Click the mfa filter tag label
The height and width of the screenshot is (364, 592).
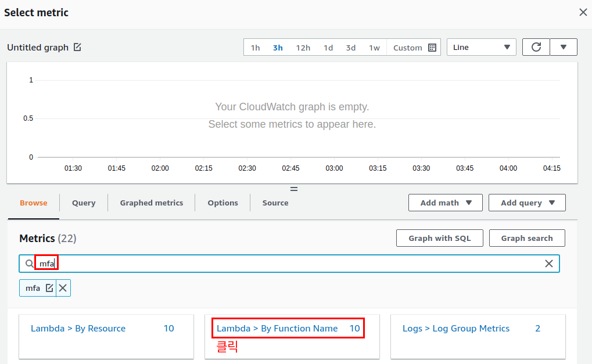pos(33,288)
